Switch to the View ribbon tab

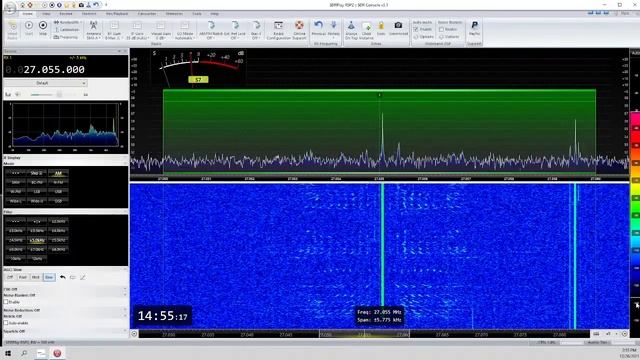tap(46, 13)
